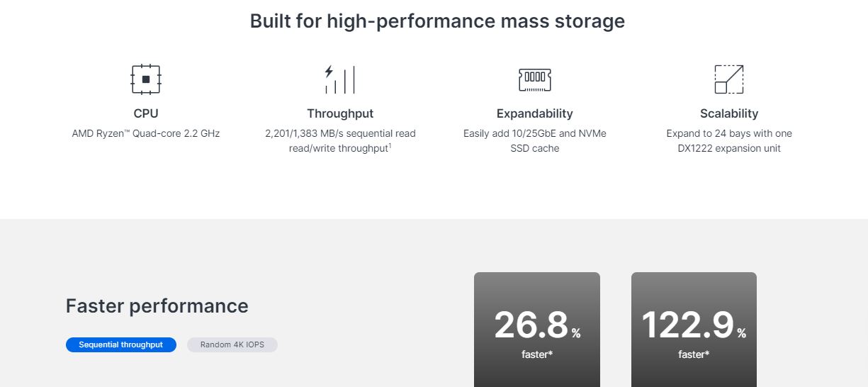
Task: Click the Throughput heading
Action: coord(340,113)
